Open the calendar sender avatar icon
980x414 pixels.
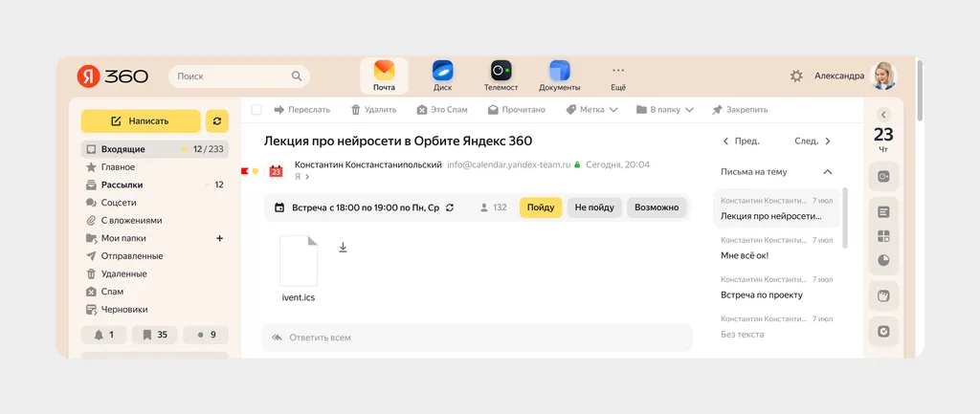(x=277, y=170)
